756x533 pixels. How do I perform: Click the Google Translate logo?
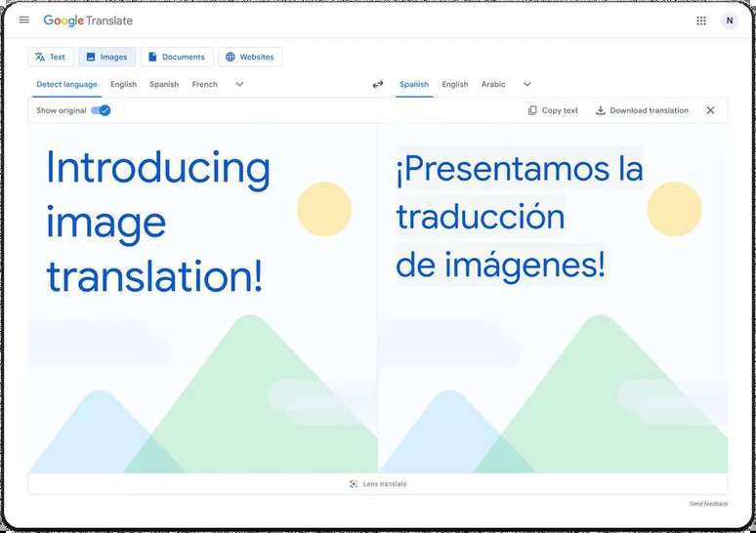point(88,20)
